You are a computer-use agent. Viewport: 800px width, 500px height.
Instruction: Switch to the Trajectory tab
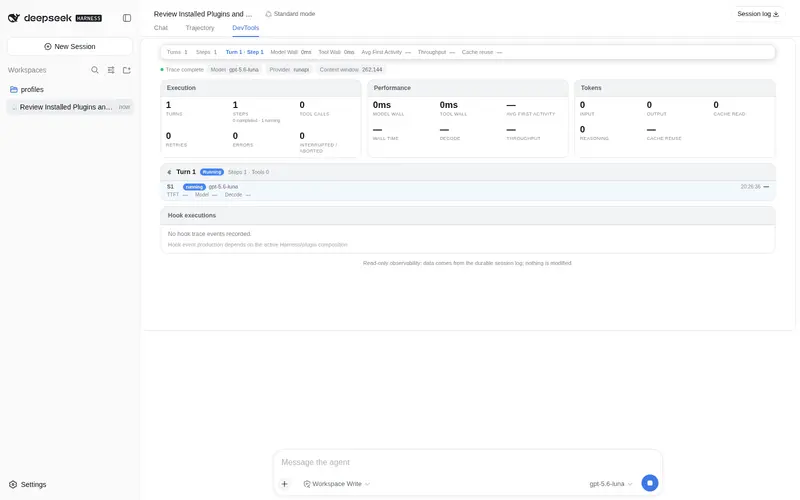coord(200,28)
